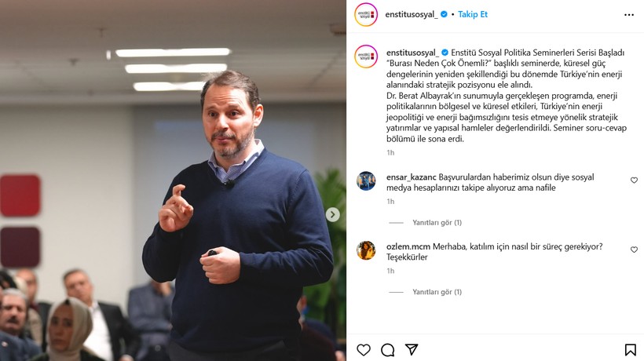Open the ensar_kazanc username link
Image resolution: width=644 pixels, height=361 pixels.
click(x=411, y=177)
